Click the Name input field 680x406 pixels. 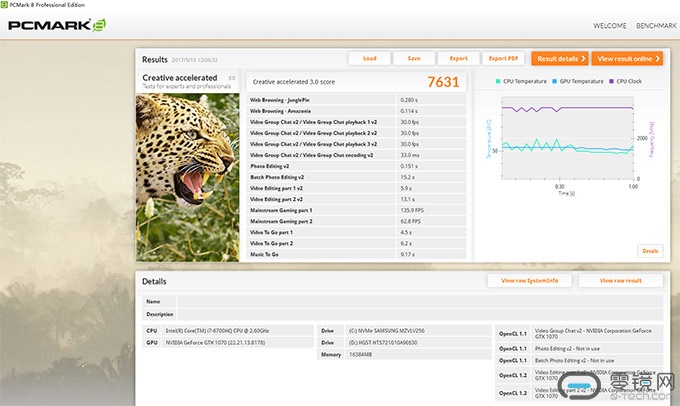pos(420,301)
